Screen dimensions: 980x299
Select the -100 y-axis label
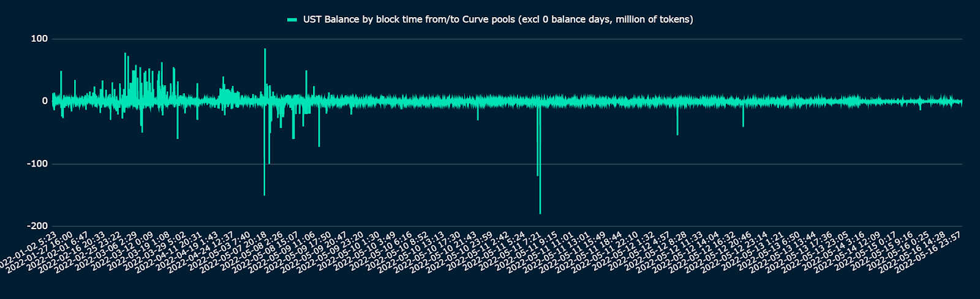(37, 164)
